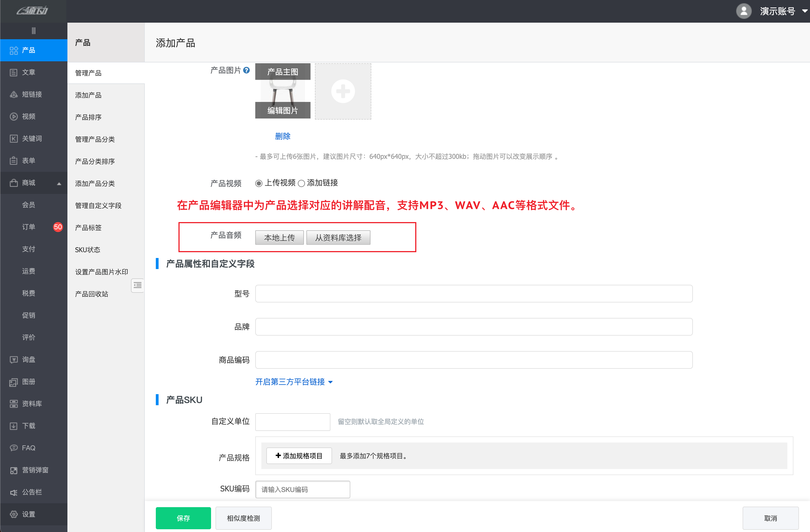Screen dimensions: 810x532
Task: Switch to the 管理产品 menu item
Action: click(88, 72)
